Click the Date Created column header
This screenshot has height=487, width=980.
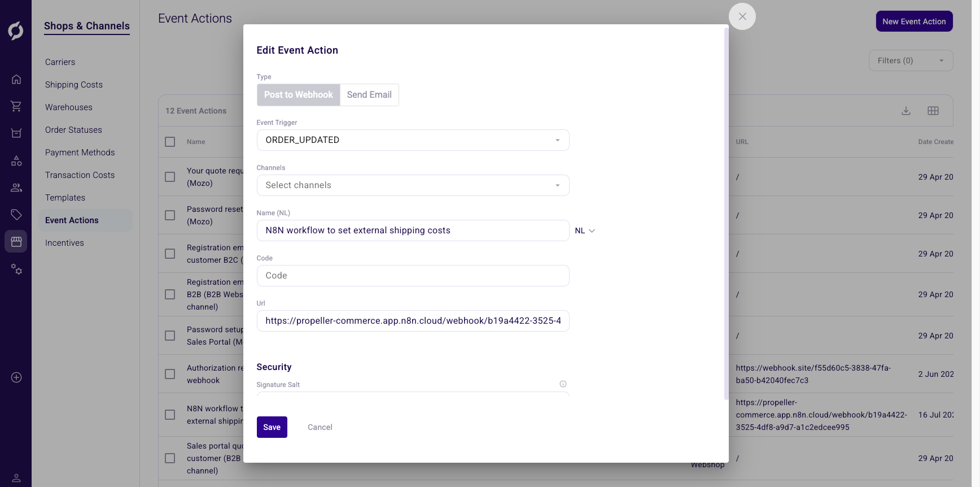click(935, 142)
